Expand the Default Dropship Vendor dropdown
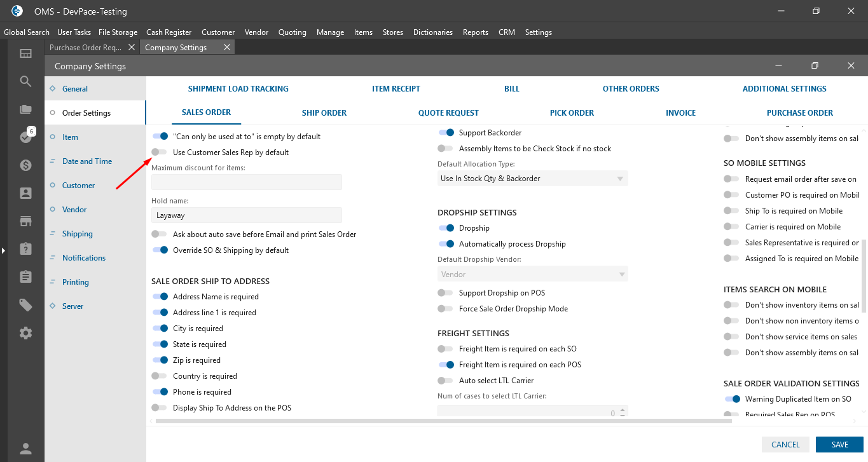The width and height of the screenshot is (868, 462). [532, 275]
